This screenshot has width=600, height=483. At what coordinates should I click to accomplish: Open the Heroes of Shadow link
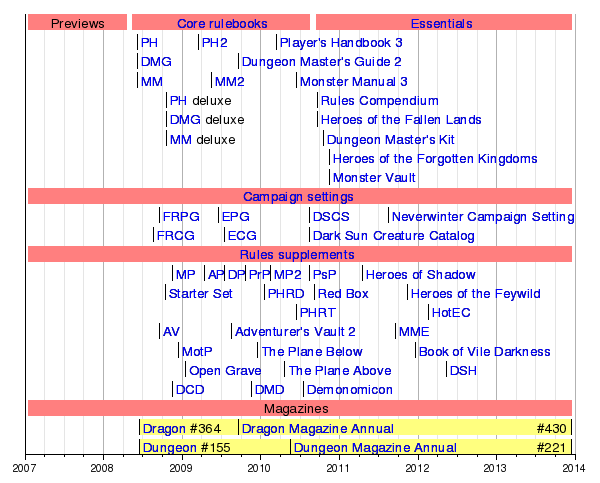tap(421, 274)
